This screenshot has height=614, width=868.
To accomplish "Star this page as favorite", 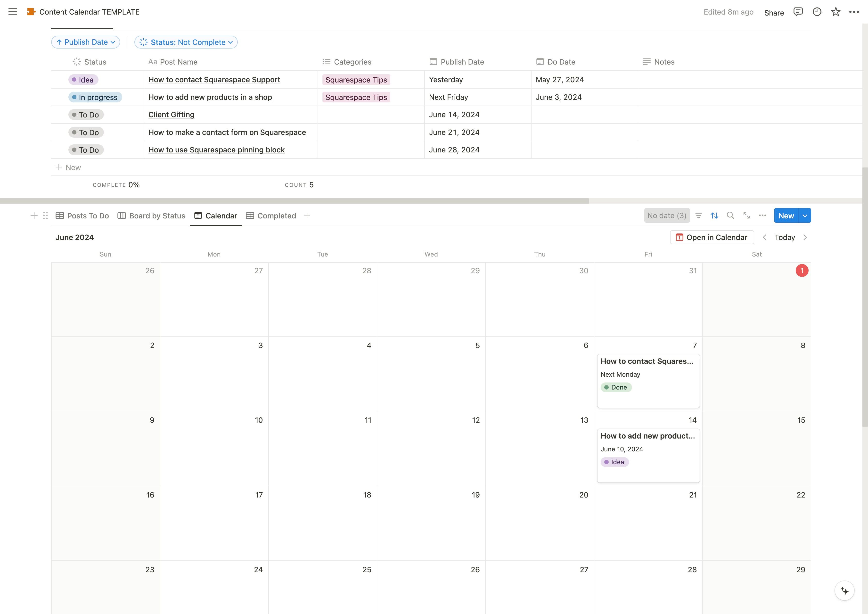I will [835, 12].
